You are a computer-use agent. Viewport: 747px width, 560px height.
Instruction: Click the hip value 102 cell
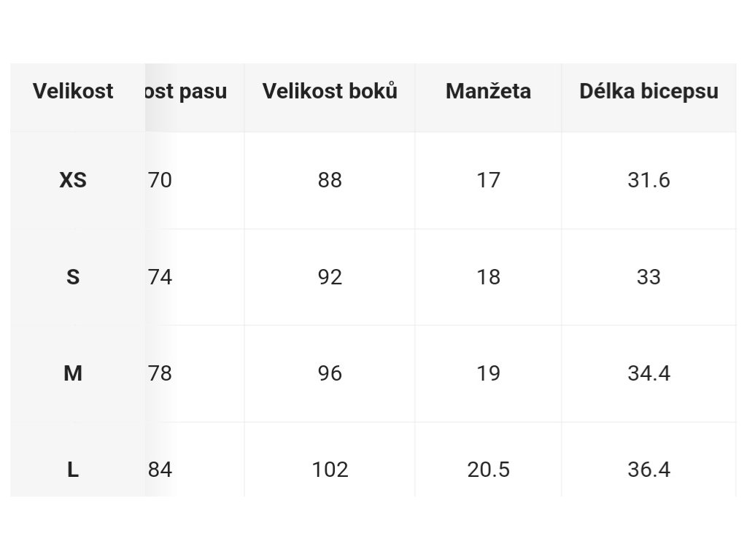pyautogui.click(x=330, y=470)
